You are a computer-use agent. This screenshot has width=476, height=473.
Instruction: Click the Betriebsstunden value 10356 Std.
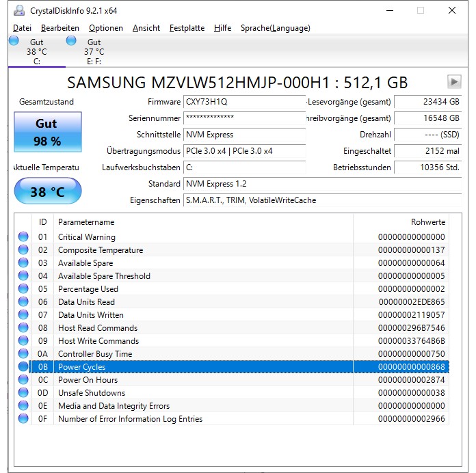tap(427, 167)
